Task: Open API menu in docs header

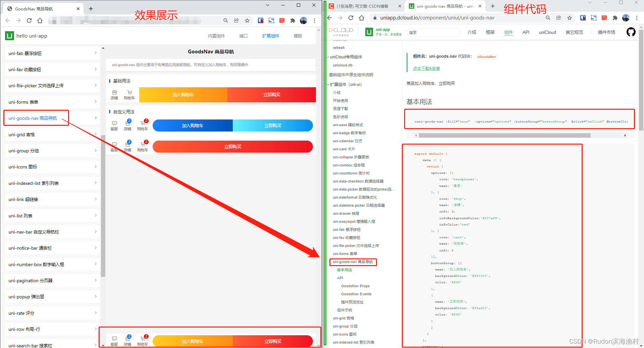Action: tap(526, 32)
